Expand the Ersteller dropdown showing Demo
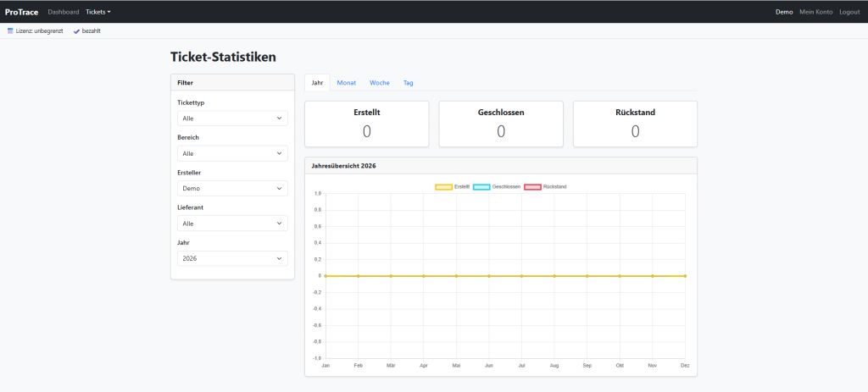This screenshot has width=868, height=392. pyautogui.click(x=232, y=189)
